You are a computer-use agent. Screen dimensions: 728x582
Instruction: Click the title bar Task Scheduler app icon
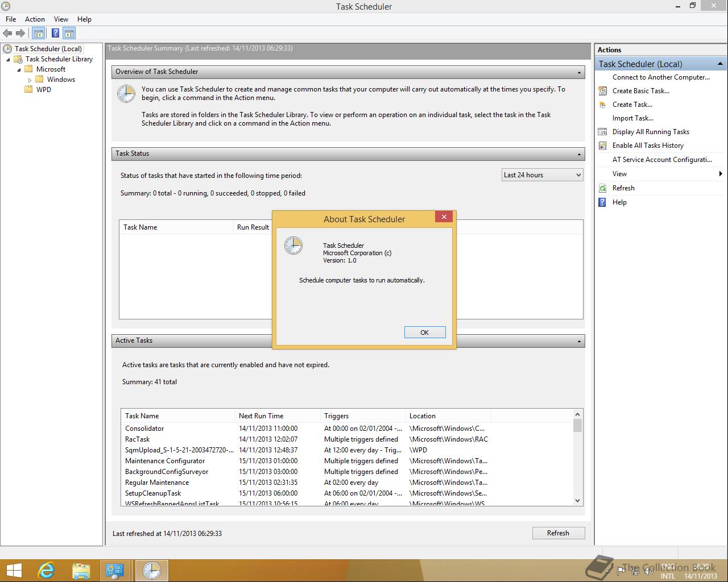coord(6,6)
